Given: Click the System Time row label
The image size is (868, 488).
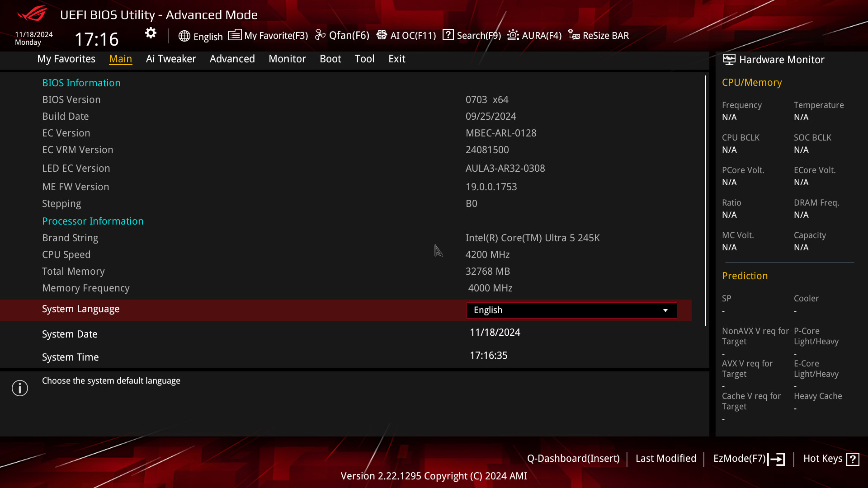Looking at the screenshot, I should (x=71, y=357).
